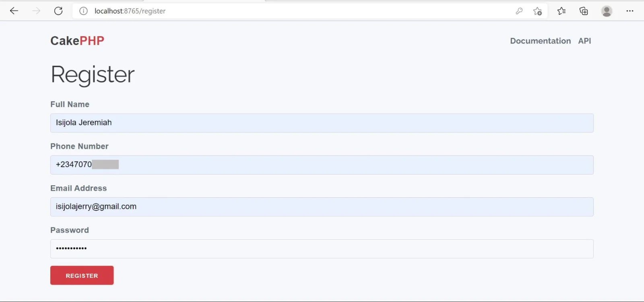This screenshot has width=644, height=302.
Task: Open the saved passwords key icon
Action: (519, 11)
